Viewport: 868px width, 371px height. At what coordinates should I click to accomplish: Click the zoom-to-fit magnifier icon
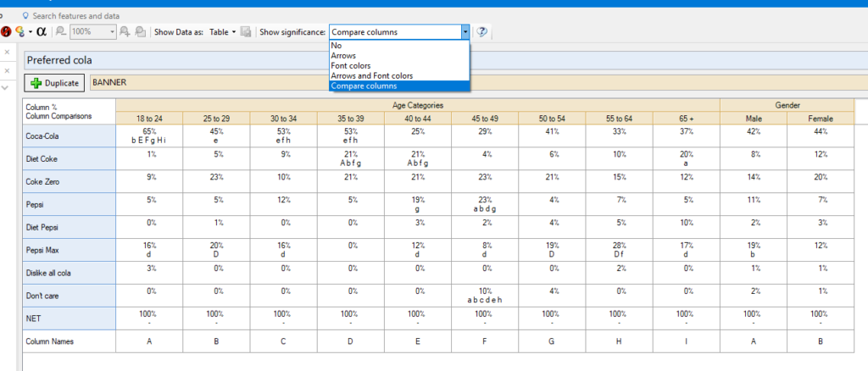[141, 31]
